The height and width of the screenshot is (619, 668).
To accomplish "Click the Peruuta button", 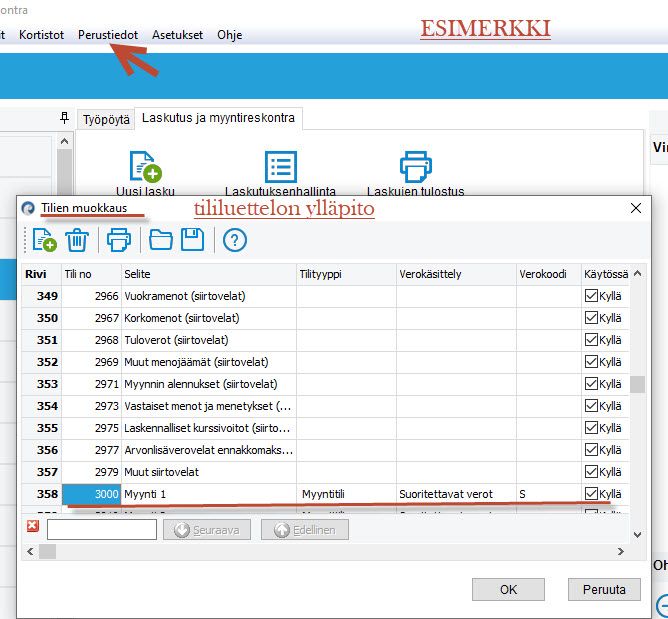I will click(x=604, y=590).
